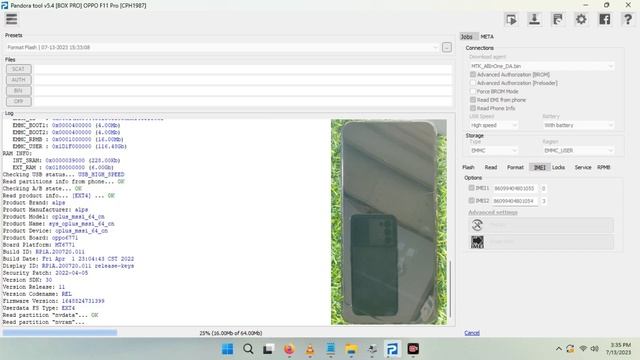
Task: Click the OFP file button
Action: pos(19,101)
